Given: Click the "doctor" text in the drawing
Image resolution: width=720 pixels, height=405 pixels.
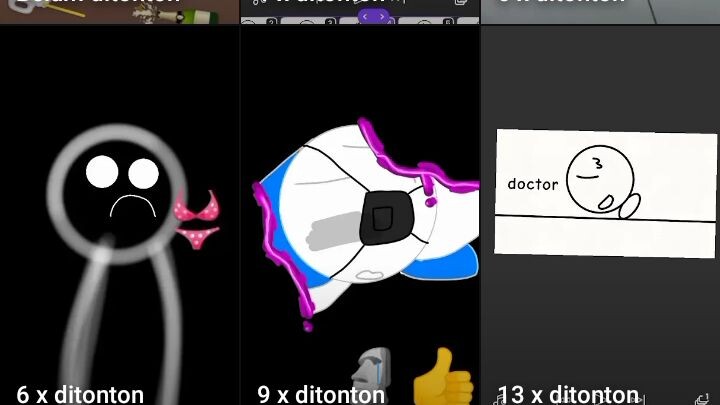Looking at the screenshot, I should tap(532, 184).
